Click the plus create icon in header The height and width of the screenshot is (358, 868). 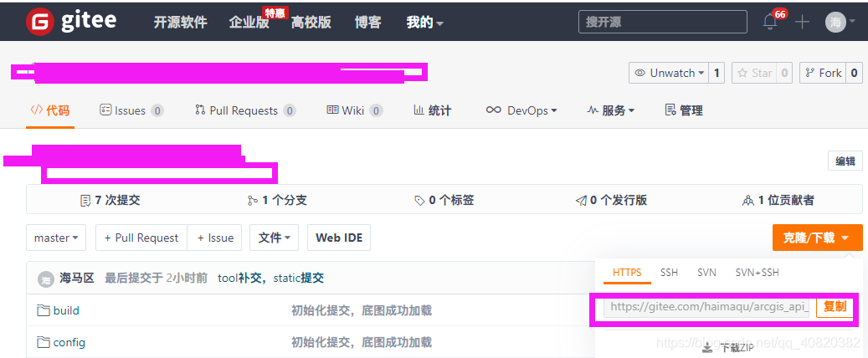802,22
